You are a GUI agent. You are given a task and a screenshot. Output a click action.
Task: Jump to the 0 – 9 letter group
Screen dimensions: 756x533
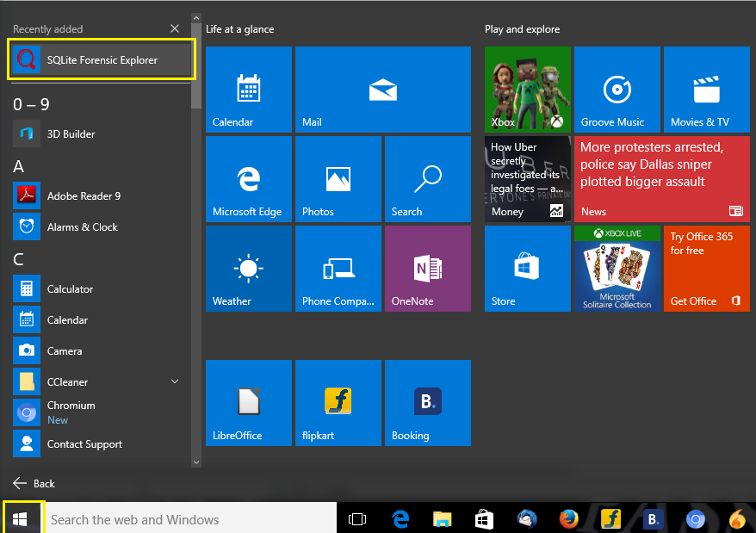coord(31,104)
